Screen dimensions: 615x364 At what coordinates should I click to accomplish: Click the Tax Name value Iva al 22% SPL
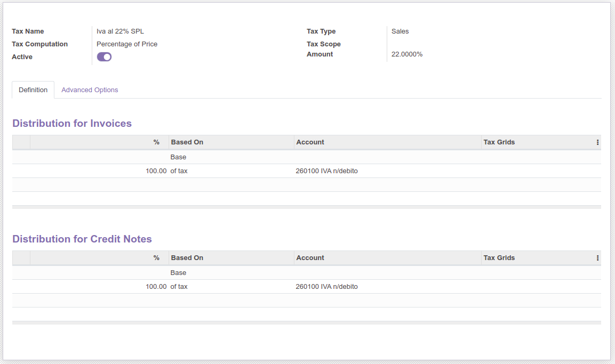pyautogui.click(x=120, y=31)
